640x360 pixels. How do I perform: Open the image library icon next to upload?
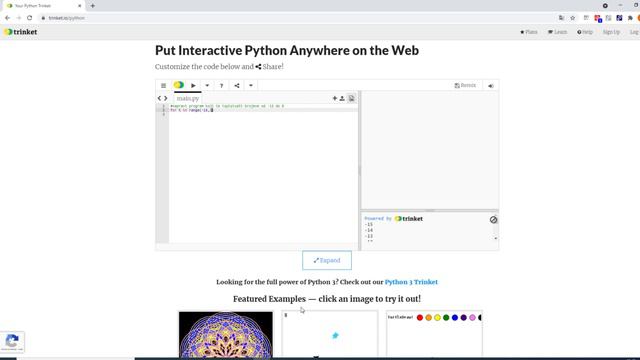[x=351, y=98]
